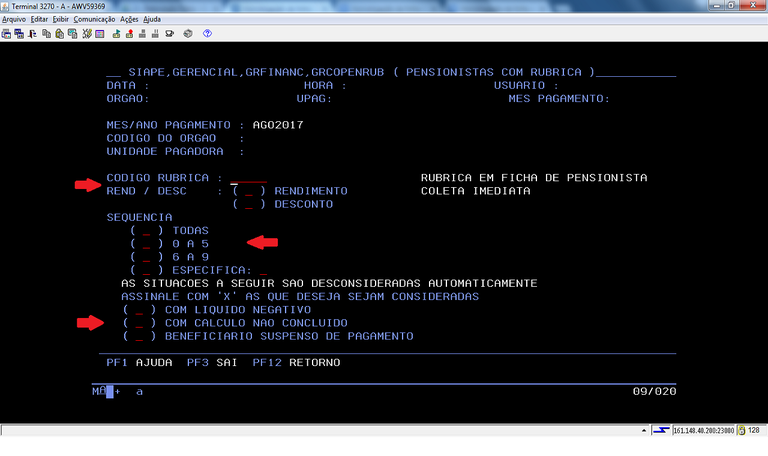The height and width of the screenshot is (456, 768).
Task: Click the status bar up arrow
Action: point(644,431)
